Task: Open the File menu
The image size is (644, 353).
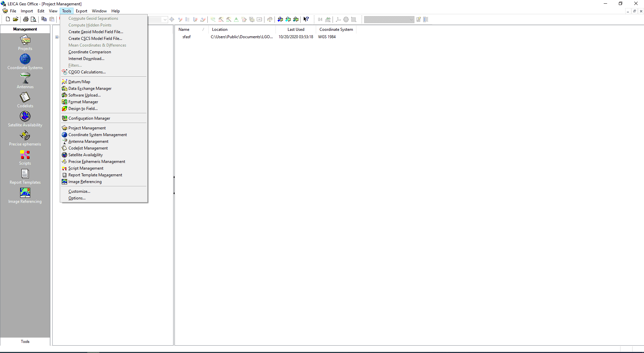Action: 13,11
